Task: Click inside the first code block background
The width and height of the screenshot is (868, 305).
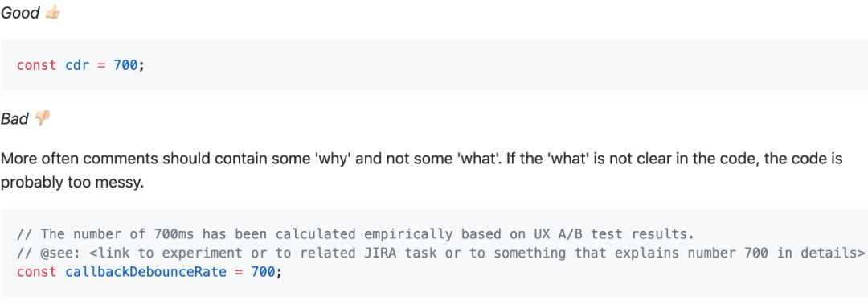Action: pyautogui.click(x=434, y=65)
